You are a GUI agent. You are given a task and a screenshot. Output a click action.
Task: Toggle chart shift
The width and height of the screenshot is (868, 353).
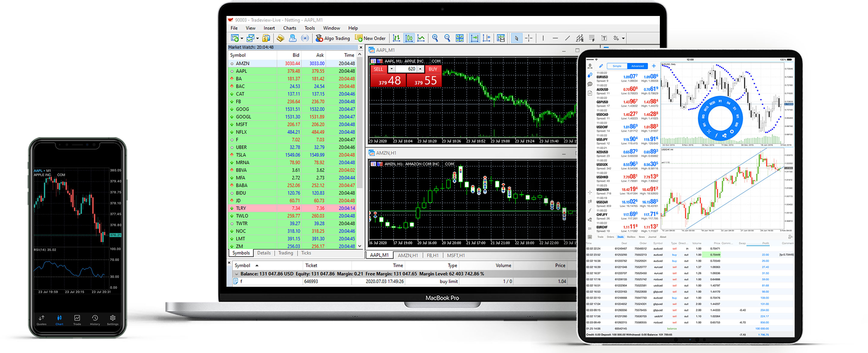486,38
